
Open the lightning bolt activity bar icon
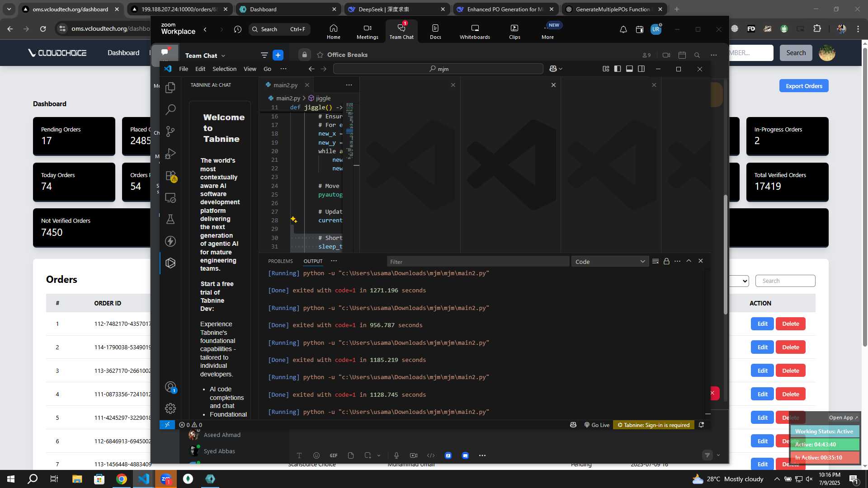[x=170, y=241]
